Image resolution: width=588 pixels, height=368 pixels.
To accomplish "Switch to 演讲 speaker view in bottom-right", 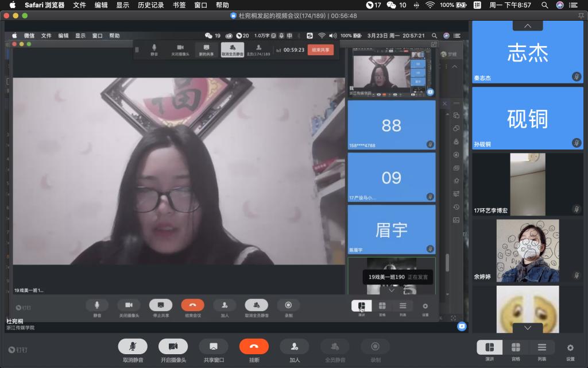I will point(489,347).
